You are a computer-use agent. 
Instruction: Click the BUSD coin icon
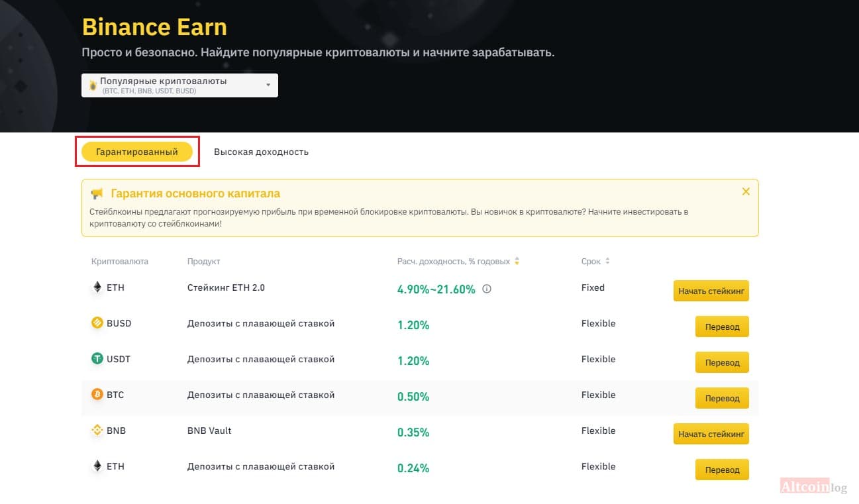click(97, 323)
